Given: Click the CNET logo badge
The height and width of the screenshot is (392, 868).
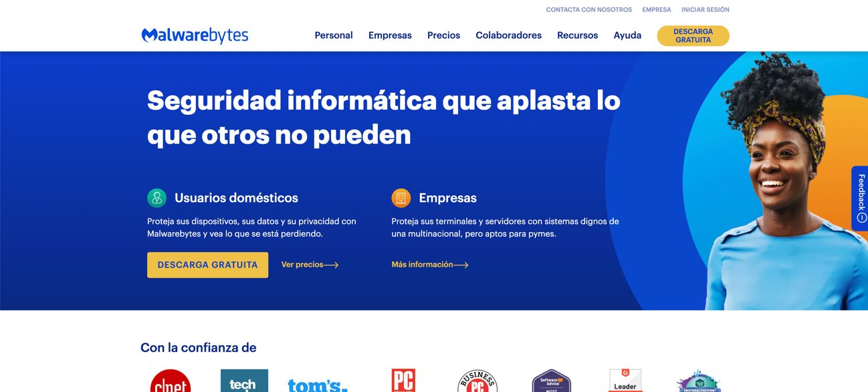Looking at the screenshot, I should [171, 382].
